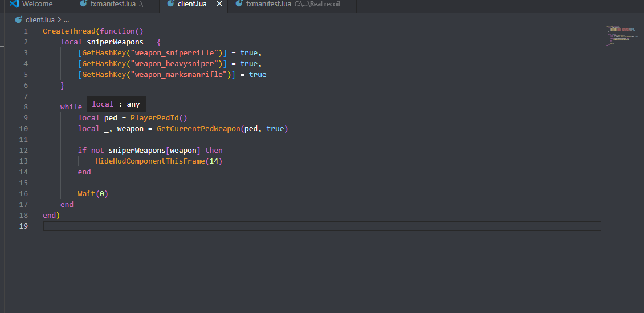Click Lua icon on the Real recoil fxmanifest.lua tab
644x313 pixels.
[239, 4]
